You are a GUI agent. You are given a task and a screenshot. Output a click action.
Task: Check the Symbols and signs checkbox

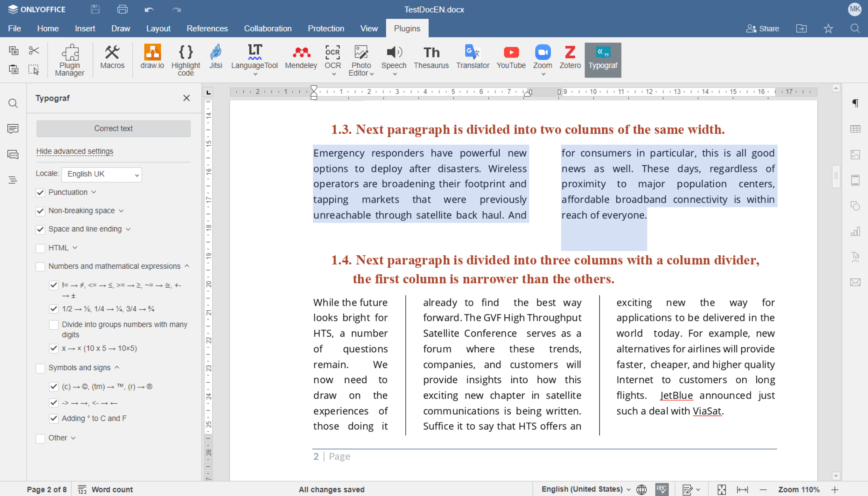point(40,368)
